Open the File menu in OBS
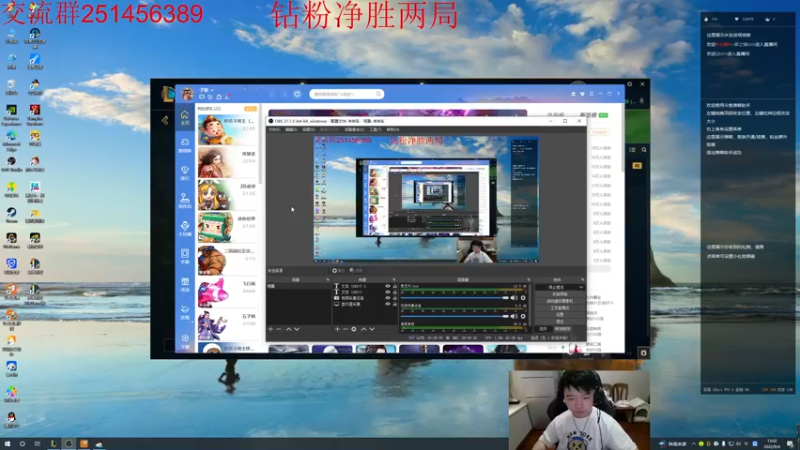Viewport: 800px width, 450px height. tap(274, 130)
